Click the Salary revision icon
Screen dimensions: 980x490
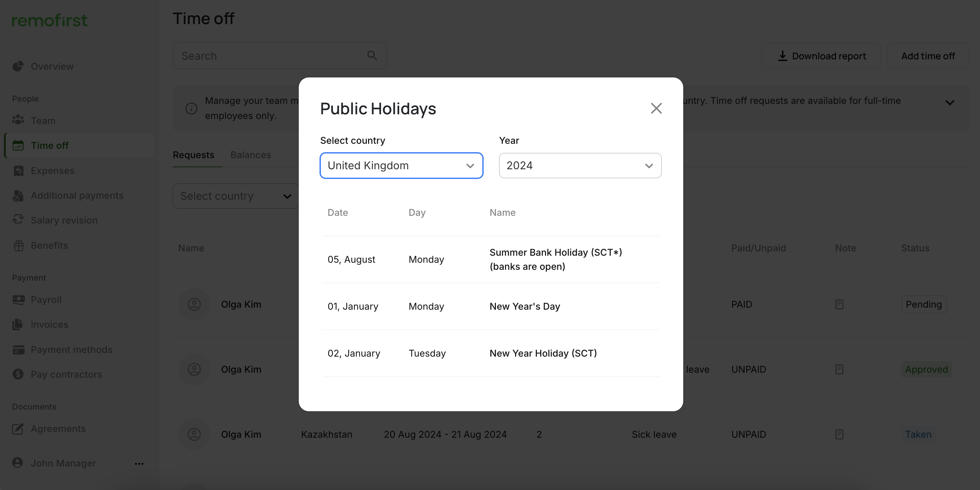click(x=18, y=220)
